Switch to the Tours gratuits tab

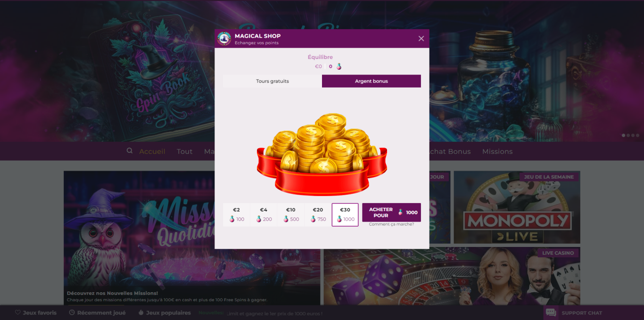(272, 81)
